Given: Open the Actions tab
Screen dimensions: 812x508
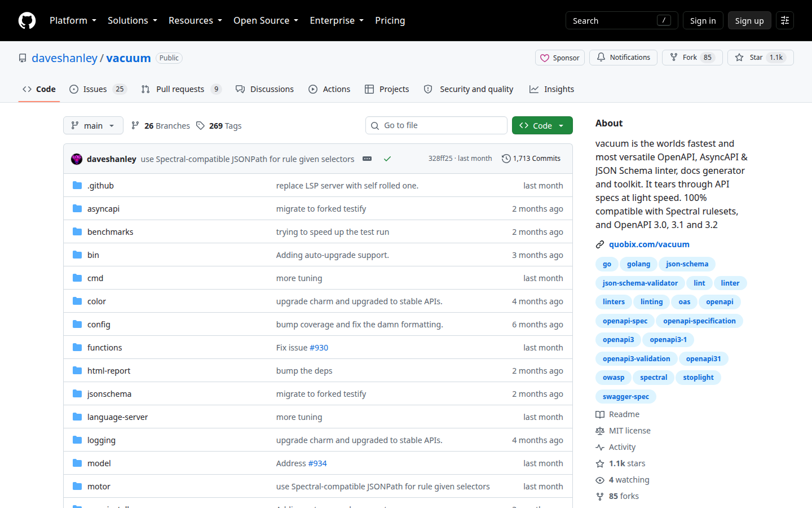Looking at the screenshot, I should (329, 89).
